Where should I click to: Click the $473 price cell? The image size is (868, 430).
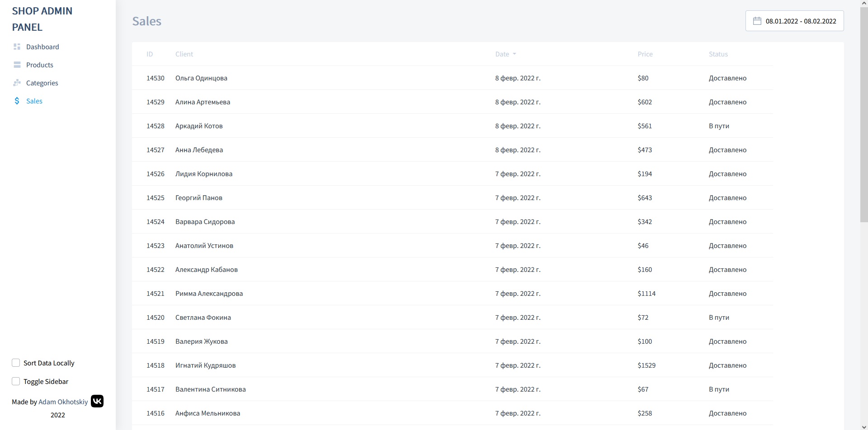click(645, 150)
